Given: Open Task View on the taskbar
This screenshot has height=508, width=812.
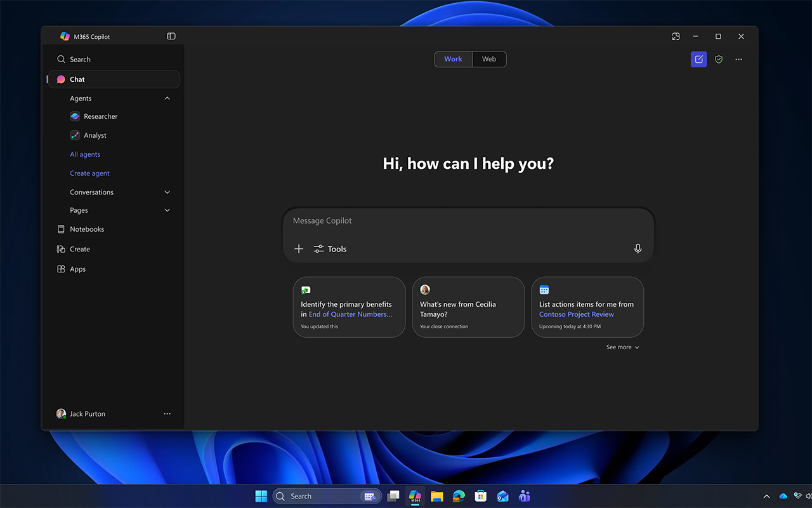Looking at the screenshot, I should pos(393,496).
